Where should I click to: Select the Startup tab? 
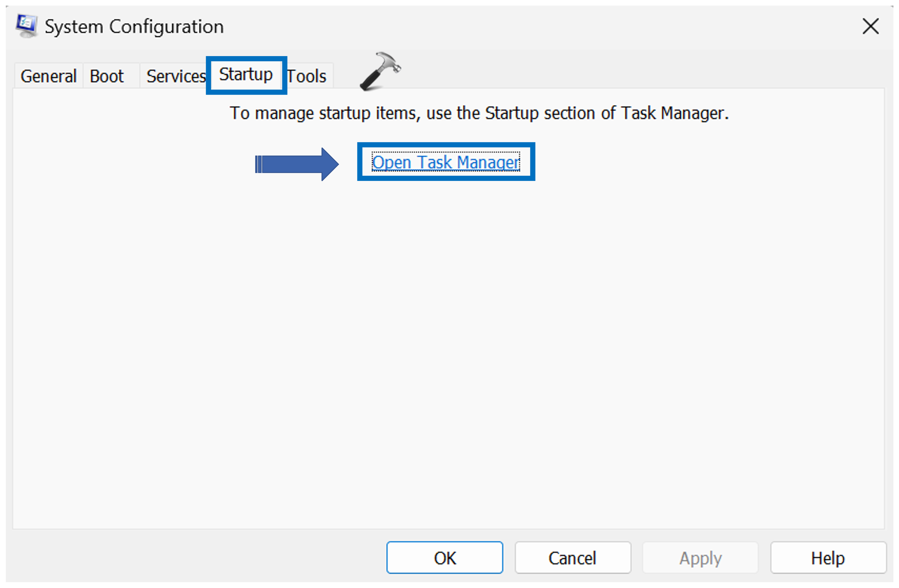[246, 75]
